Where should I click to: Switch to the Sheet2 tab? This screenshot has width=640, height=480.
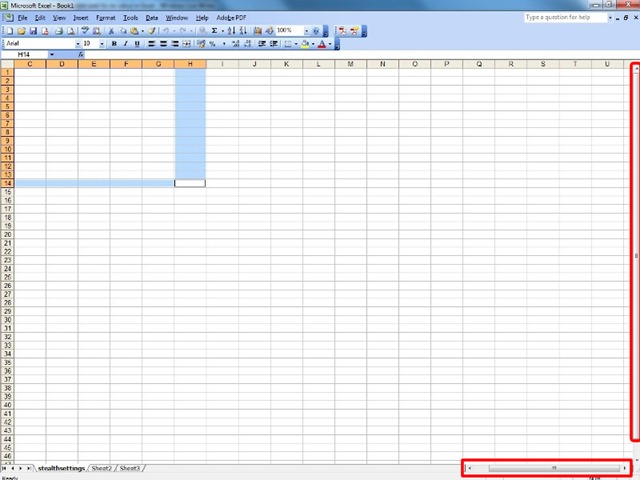click(101, 468)
